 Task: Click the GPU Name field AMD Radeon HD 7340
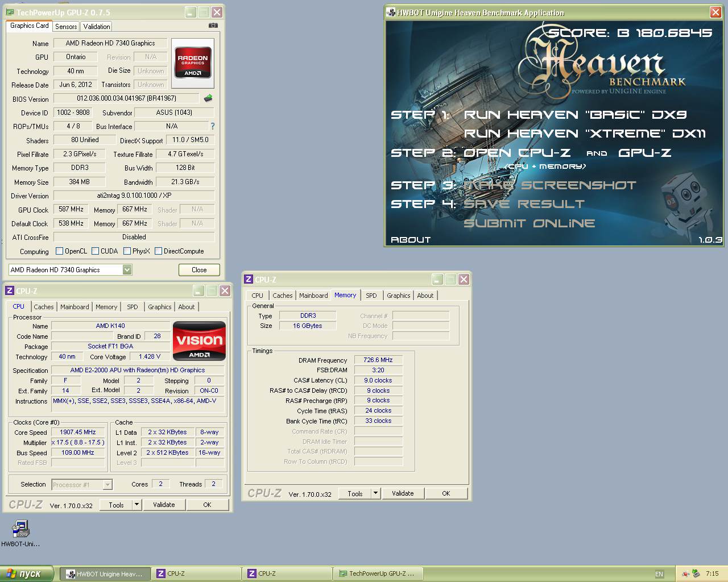click(x=110, y=43)
